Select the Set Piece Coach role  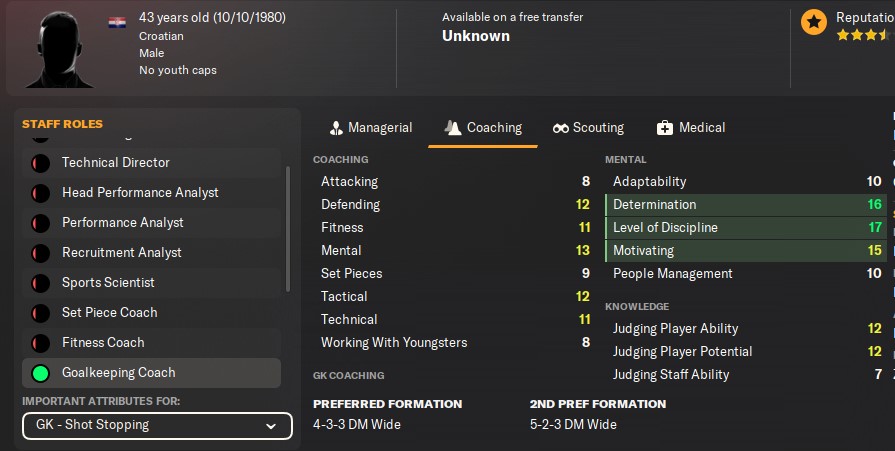click(x=109, y=312)
